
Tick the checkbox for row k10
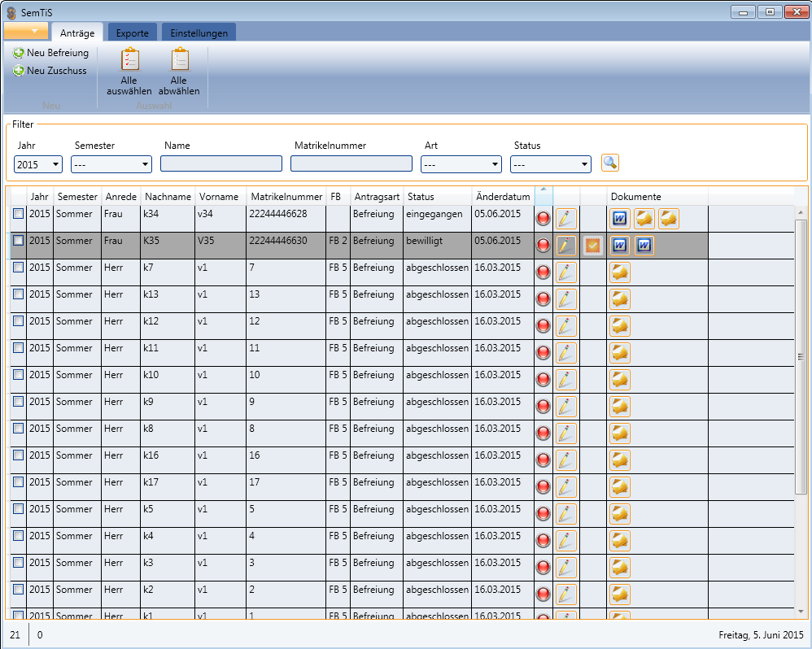pyautogui.click(x=18, y=375)
